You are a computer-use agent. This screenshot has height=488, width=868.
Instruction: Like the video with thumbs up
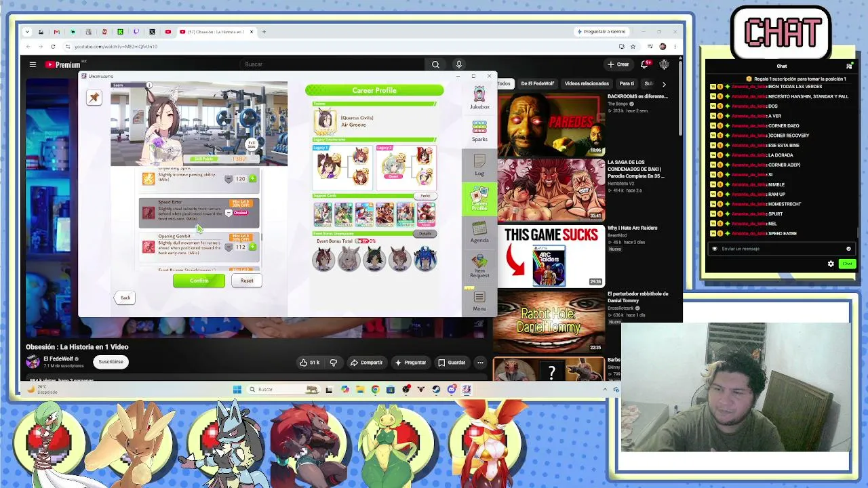(x=309, y=363)
